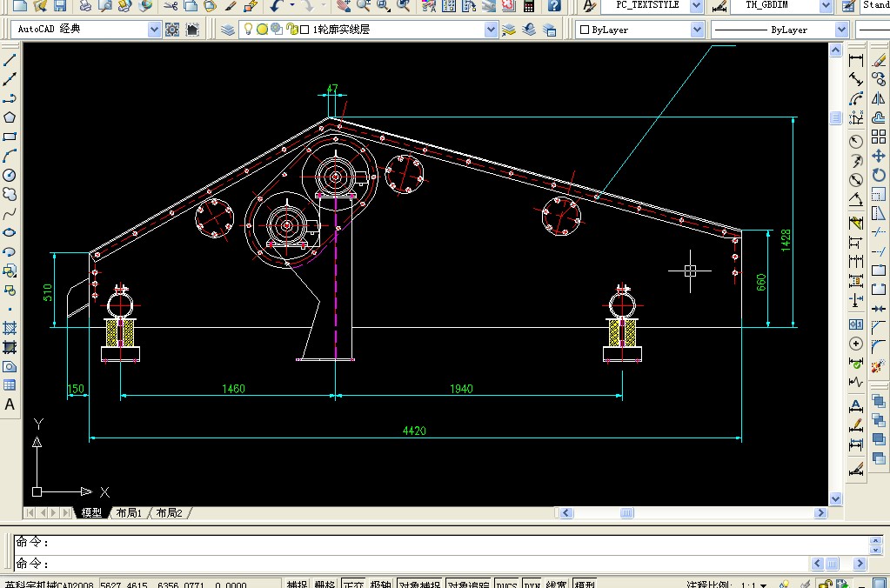890x588 pixels.
Task: Select the Explode modify tool
Action: click(879, 366)
